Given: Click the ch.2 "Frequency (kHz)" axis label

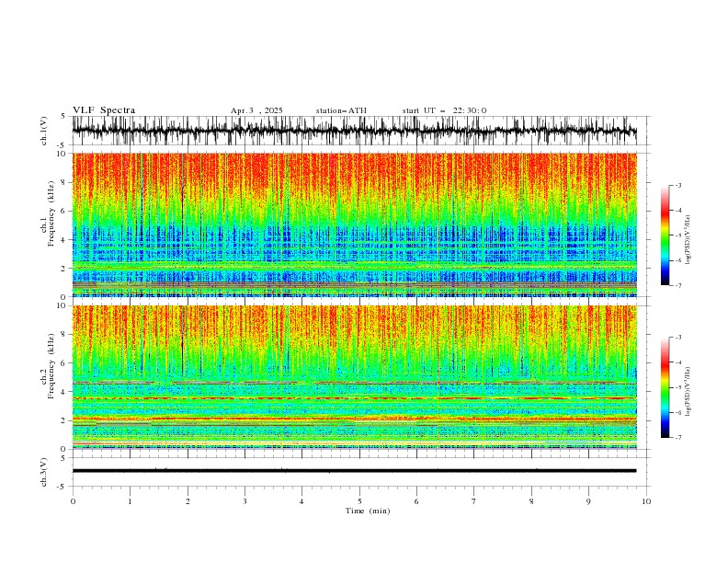Looking at the screenshot, I should [51, 366].
